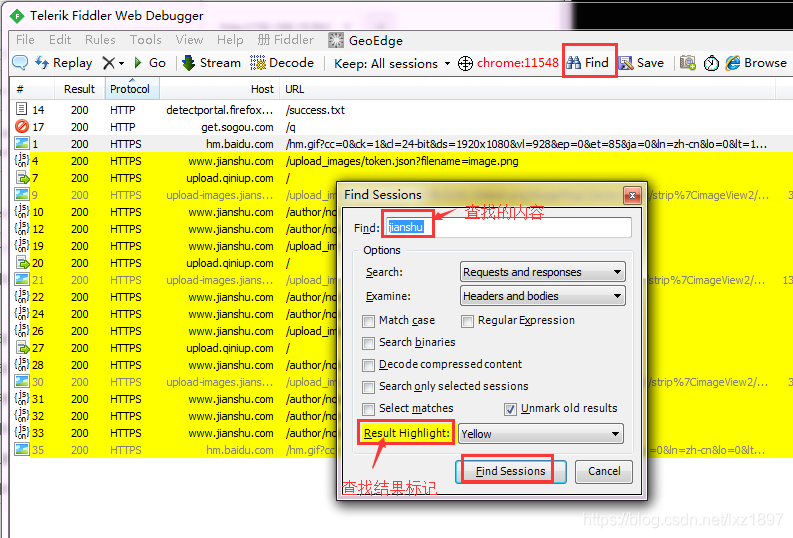Viewport: 793px width, 538px height.
Task: Click the document icon of session 14
Action: tap(21, 109)
